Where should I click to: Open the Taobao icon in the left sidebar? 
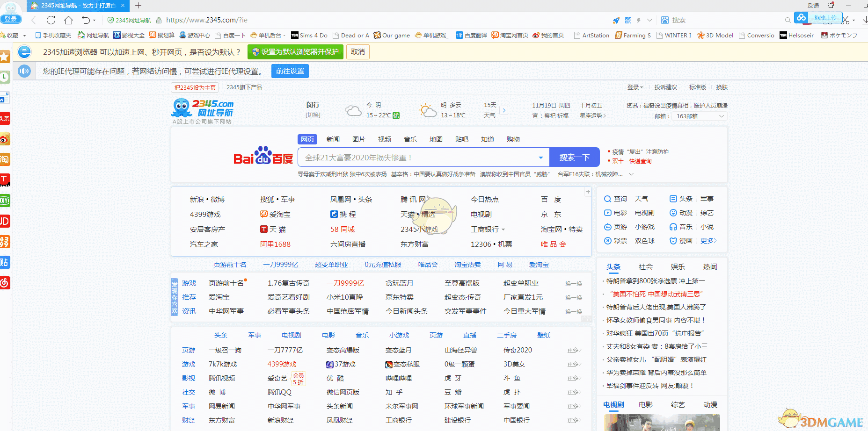[5, 159]
